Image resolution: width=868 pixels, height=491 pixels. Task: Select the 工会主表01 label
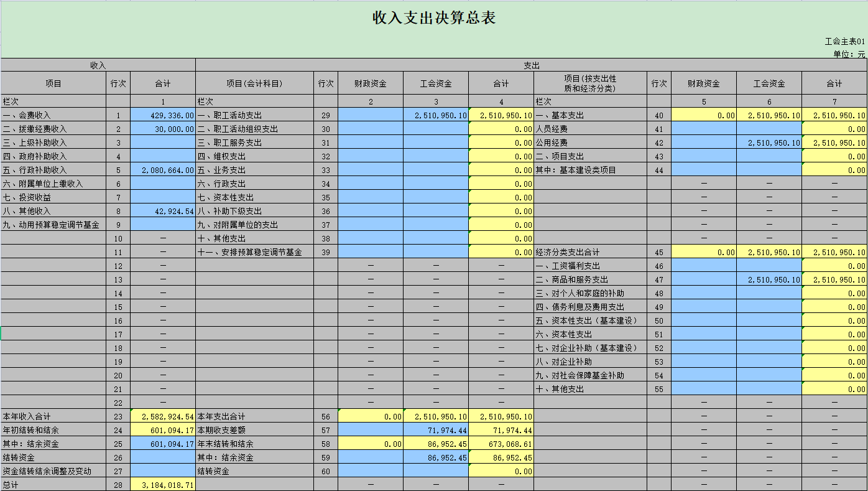844,41
